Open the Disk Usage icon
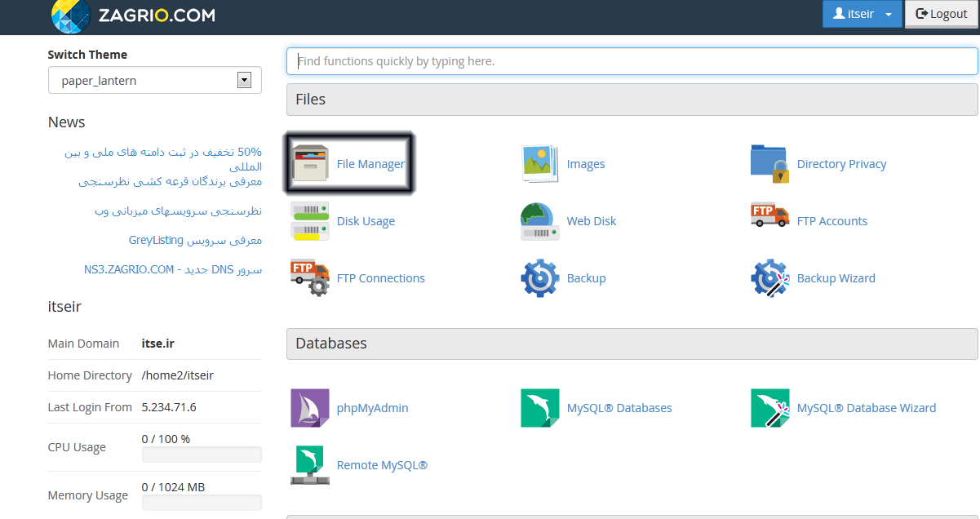The width and height of the screenshot is (980, 519). point(310,221)
